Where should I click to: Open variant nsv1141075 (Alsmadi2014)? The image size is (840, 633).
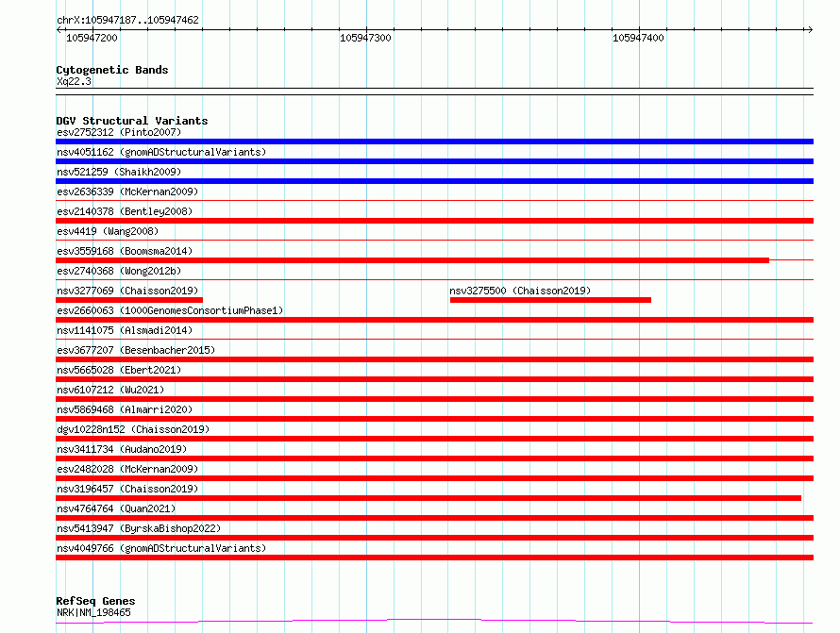(x=125, y=330)
